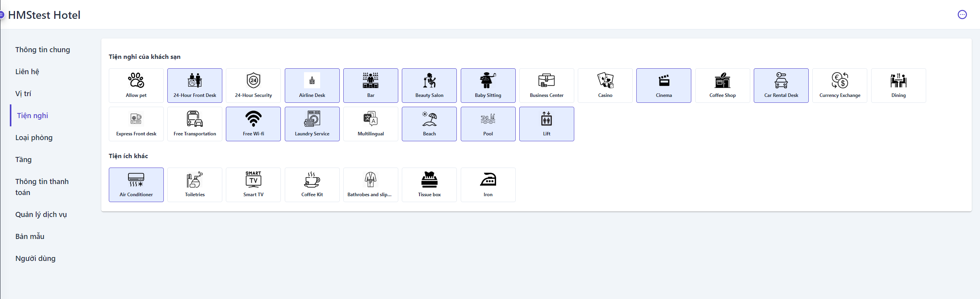The width and height of the screenshot is (980, 299).
Task: Select the Allow pet paw icon
Action: (136, 80)
